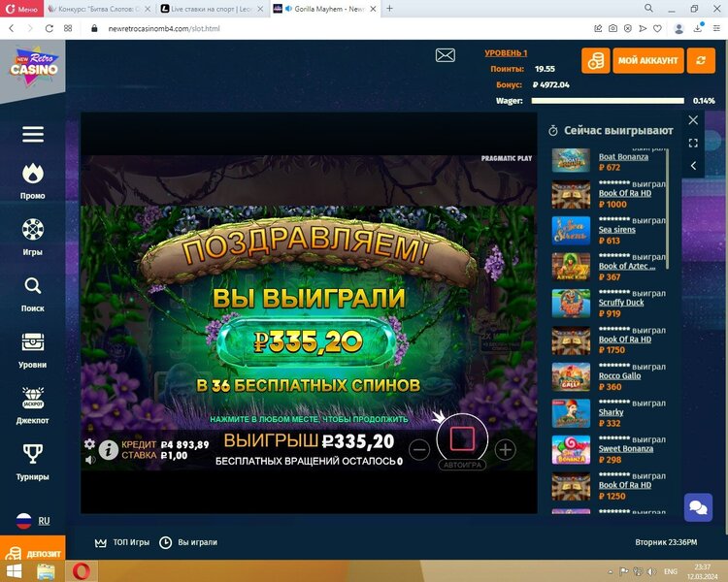Open game settings gear icon
This screenshot has width=728, height=582.
[89, 443]
